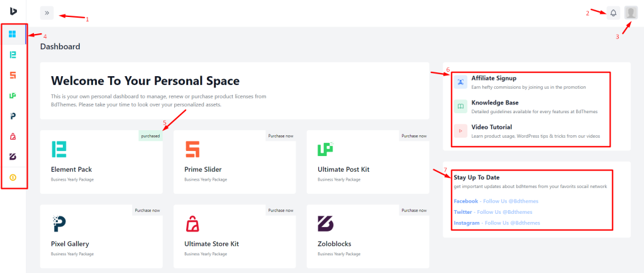Follow BdThemes on Instagram link
The height and width of the screenshot is (273, 644).
(497, 223)
